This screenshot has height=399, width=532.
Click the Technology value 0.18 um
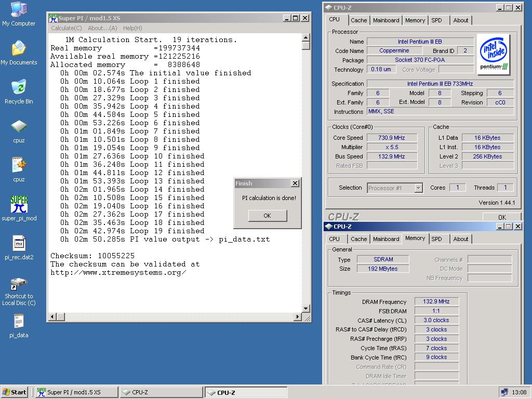coord(381,69)
